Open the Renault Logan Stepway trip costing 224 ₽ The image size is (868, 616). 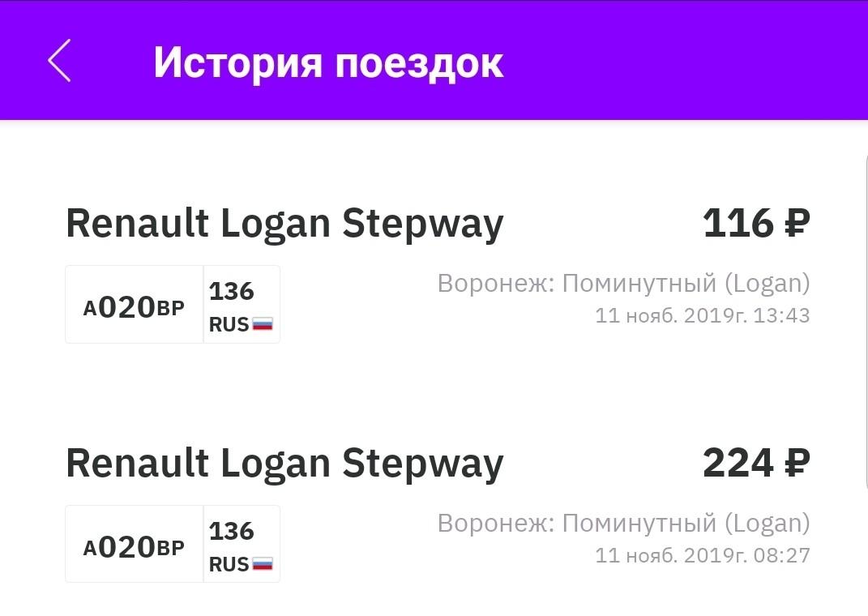pyautogui.click(x=284, y=464)
